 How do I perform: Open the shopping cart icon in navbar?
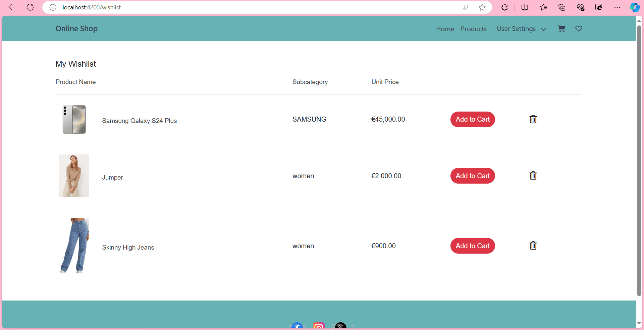click(x=561, y=29)
